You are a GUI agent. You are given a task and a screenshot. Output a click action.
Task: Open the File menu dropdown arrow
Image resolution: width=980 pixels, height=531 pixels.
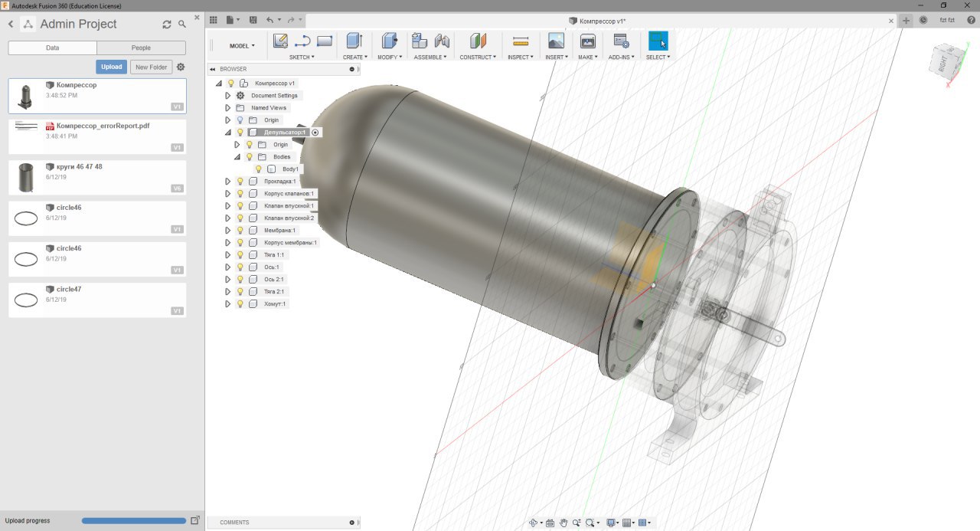238,20
